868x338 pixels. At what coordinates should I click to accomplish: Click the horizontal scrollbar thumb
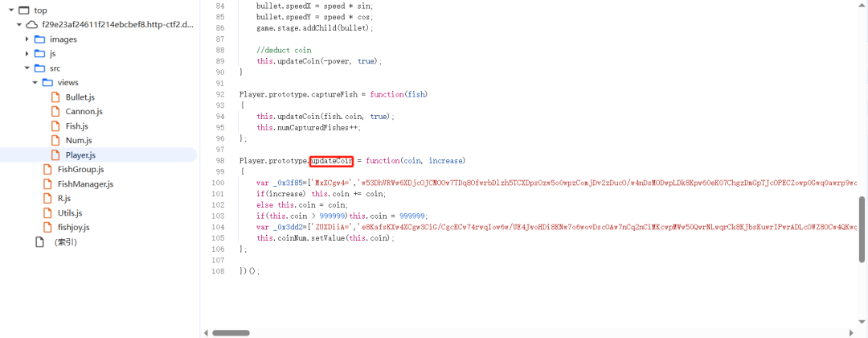[x=231, y=333]
